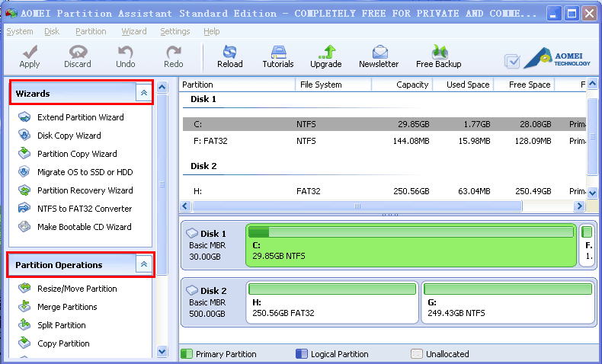This screenshot has height=364, width=602.
Task: Launch Extend Partition Wizard link
Action: coord(81,117)
